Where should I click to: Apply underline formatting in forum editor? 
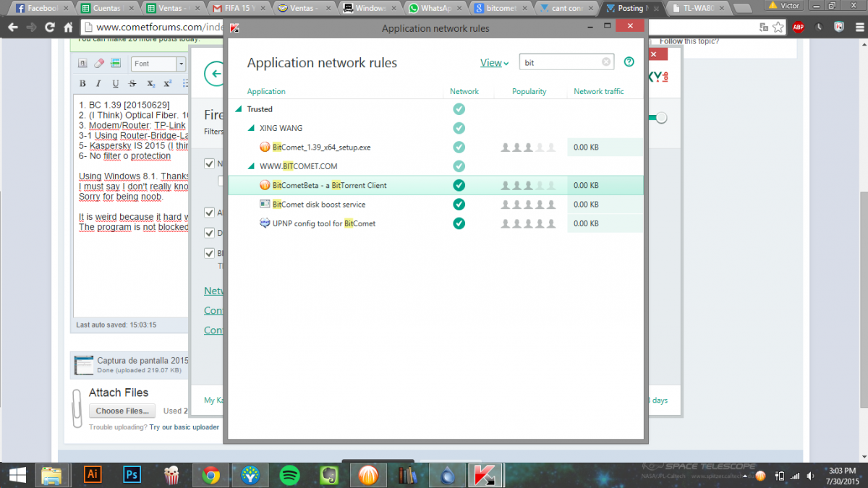(x=116, y=84)
